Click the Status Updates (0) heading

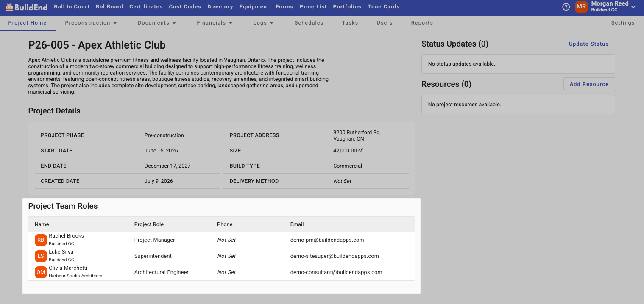pos(455,44)
